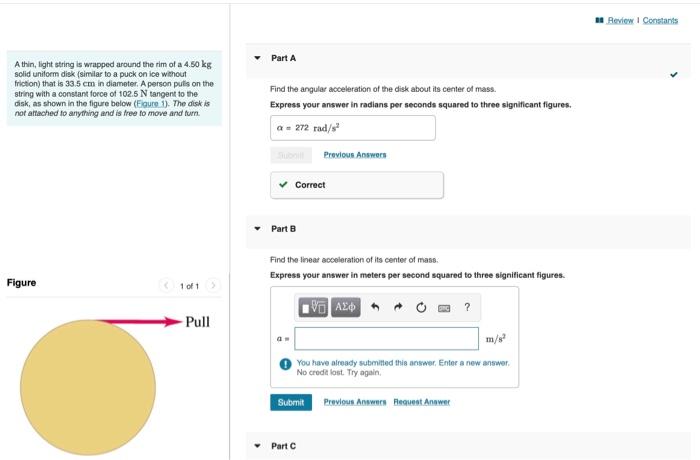Submit the Part B answer
The width and height of the screenshot is (700, 460).
coord(291,402)
